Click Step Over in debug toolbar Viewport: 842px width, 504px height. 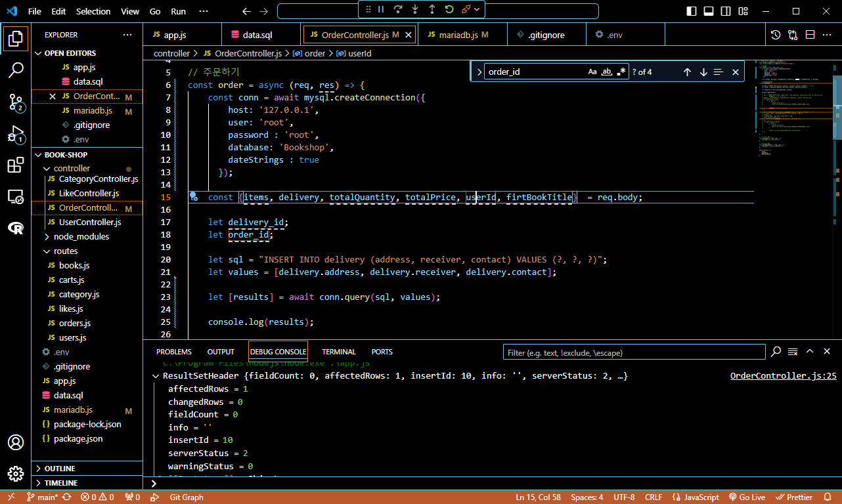(398, 9)
